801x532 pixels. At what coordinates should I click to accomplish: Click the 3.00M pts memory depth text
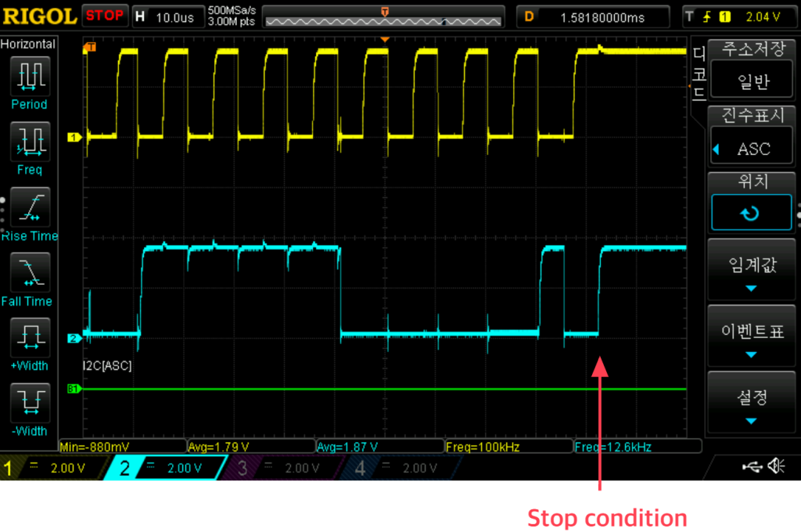(232, 21)
